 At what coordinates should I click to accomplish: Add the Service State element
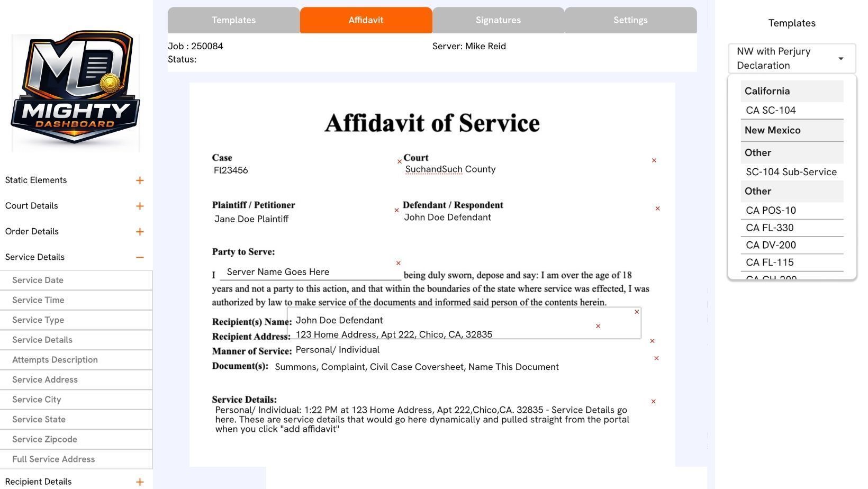point(76,420)
